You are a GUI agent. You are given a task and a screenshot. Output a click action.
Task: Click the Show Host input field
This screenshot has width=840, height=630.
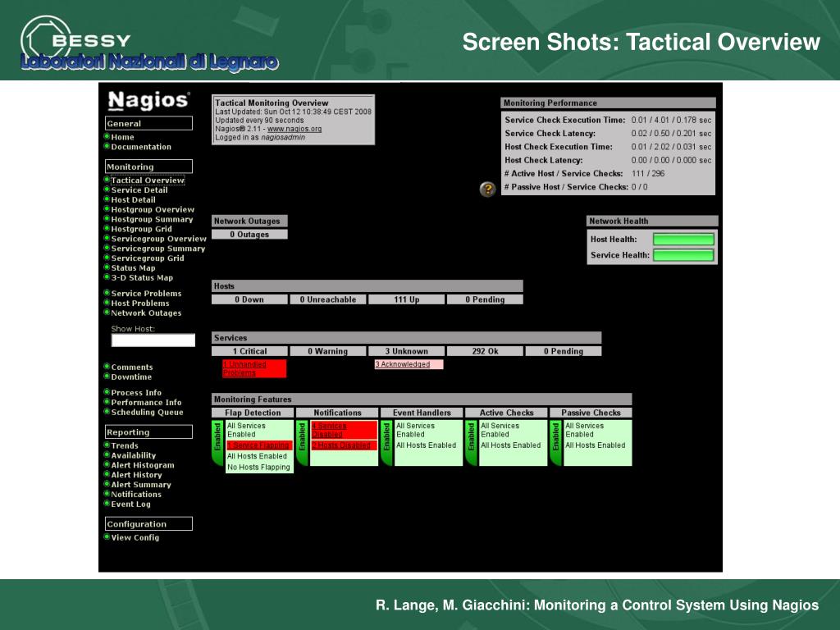tap(153, 340)
